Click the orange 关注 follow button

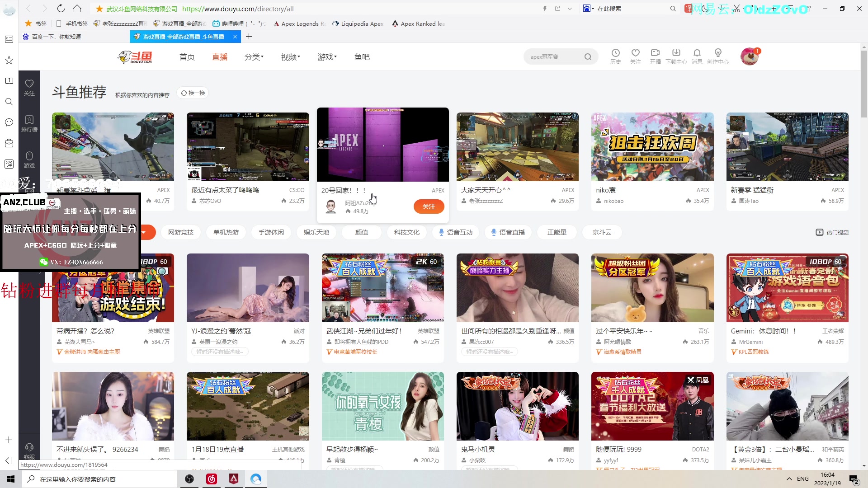click(x=429, y=206)
